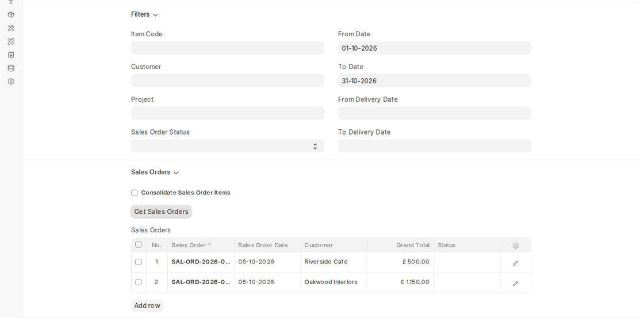
Task: Open sales order link in row 2
Action: [201, 282]
